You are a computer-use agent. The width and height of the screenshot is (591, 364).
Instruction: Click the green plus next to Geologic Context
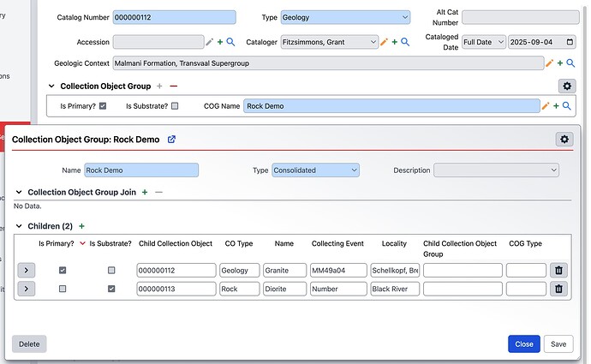point(558,63)
